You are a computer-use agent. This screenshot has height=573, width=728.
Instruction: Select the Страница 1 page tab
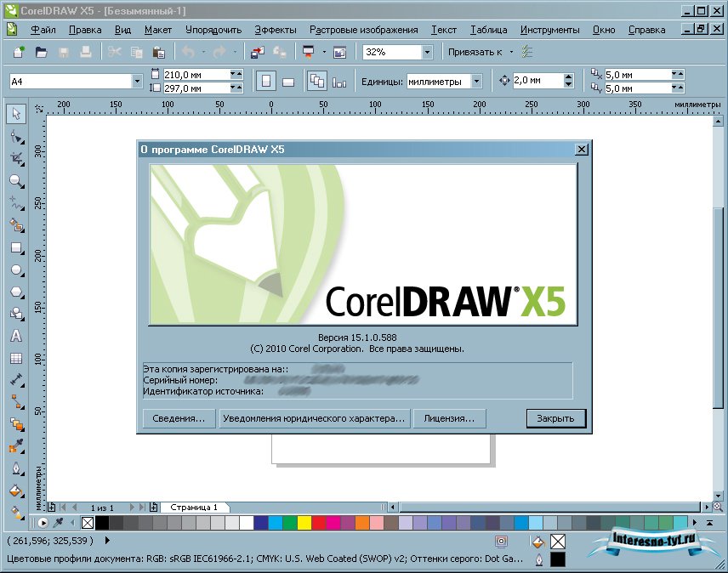click(194, 508)
